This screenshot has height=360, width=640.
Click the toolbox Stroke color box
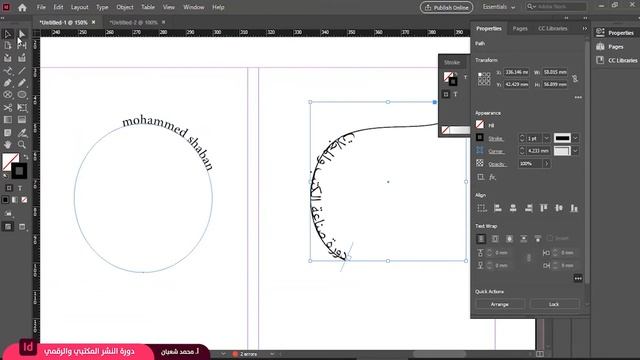(x=19, y=171)
